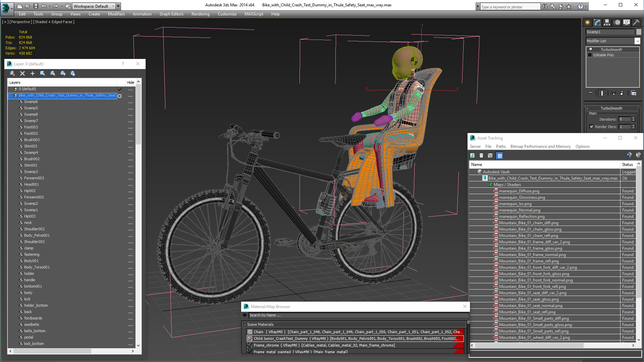Screen dimensions: 644x362
Task: Click the Asset Tracking server icon
Action: point(476,146)
